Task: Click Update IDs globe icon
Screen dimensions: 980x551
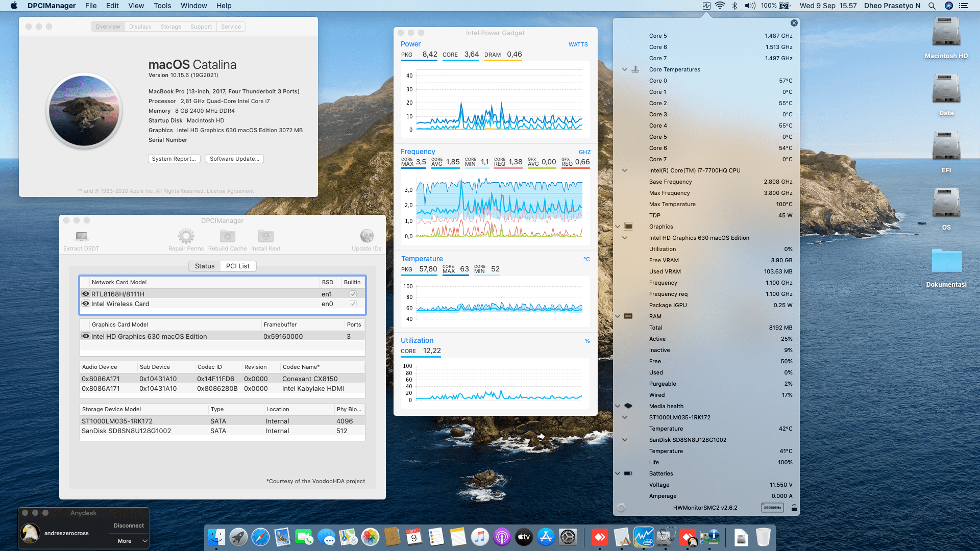Action: click(x=366, y=236)
